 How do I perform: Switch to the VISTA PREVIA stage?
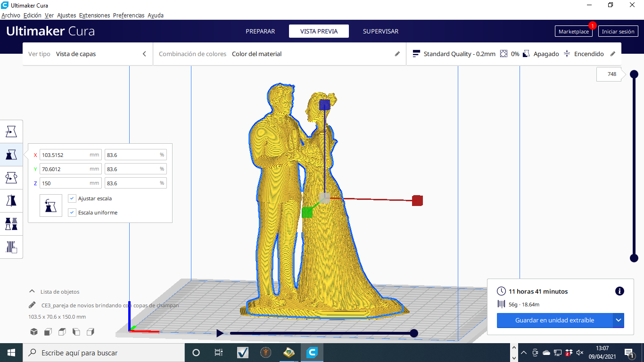pyautogui.click(x=319, y=31)
